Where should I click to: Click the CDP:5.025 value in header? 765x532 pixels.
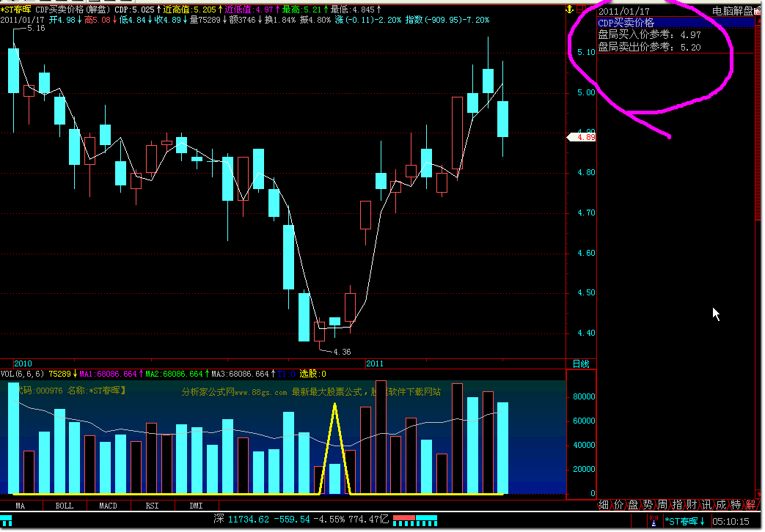click(135, 10)
